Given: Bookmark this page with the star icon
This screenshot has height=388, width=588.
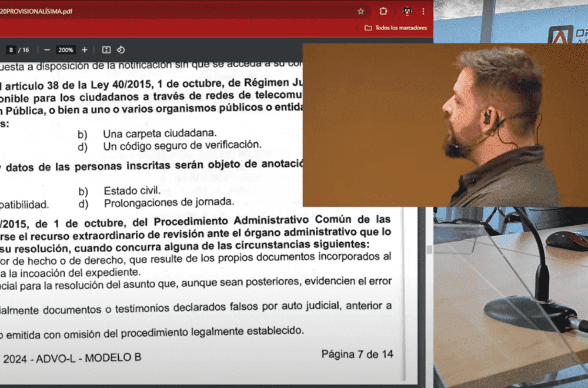Looking at the screenshot, I should point(360,11).
